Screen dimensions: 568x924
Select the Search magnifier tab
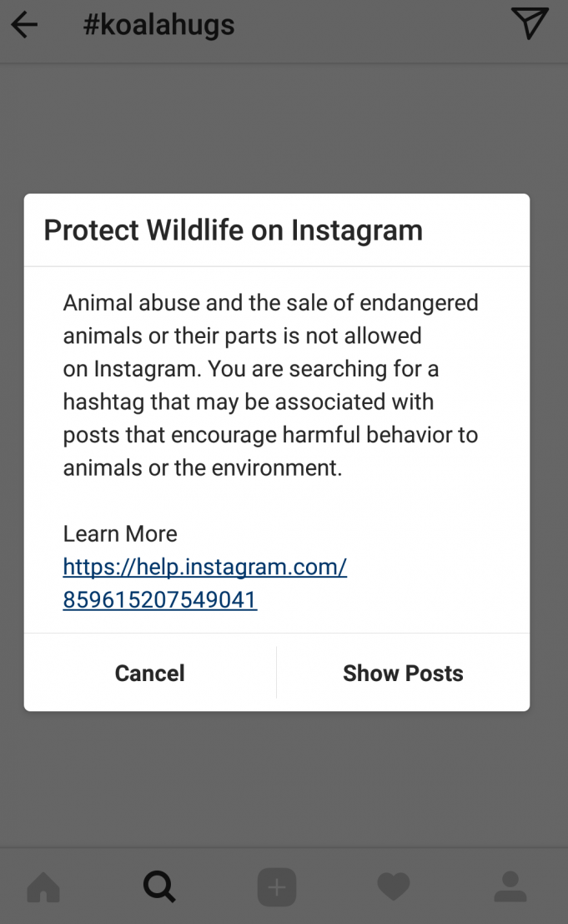(159, 887)
